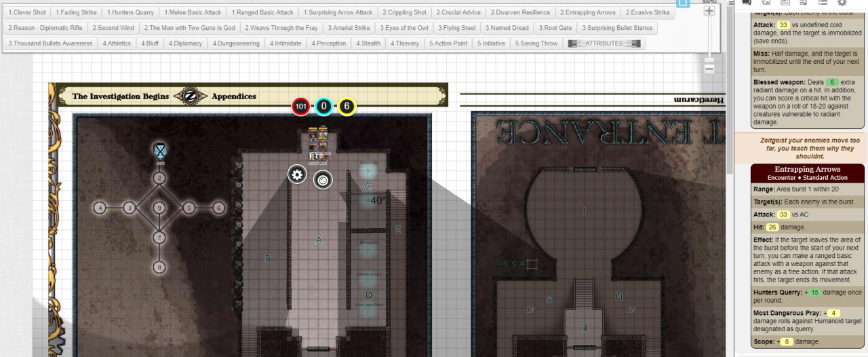
Task: Click the cyan token bubble showing 0
Action: coord(324,107)
